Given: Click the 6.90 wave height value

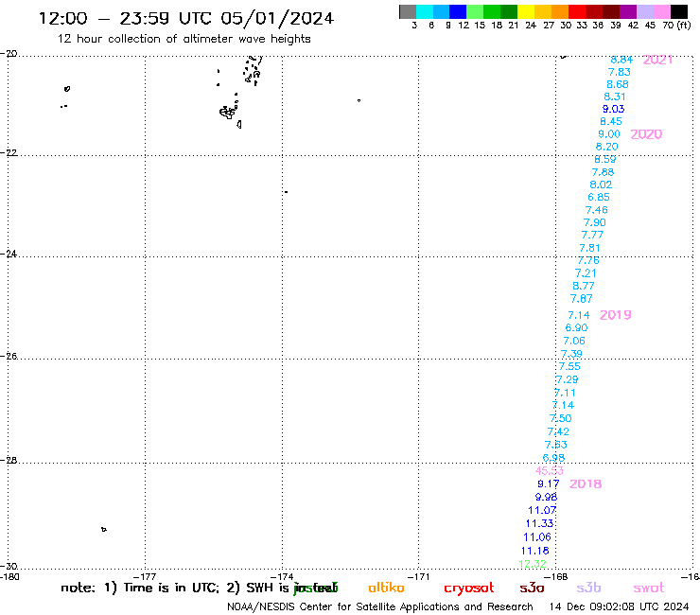Looking at the screenshot, I should pos(576,327).
